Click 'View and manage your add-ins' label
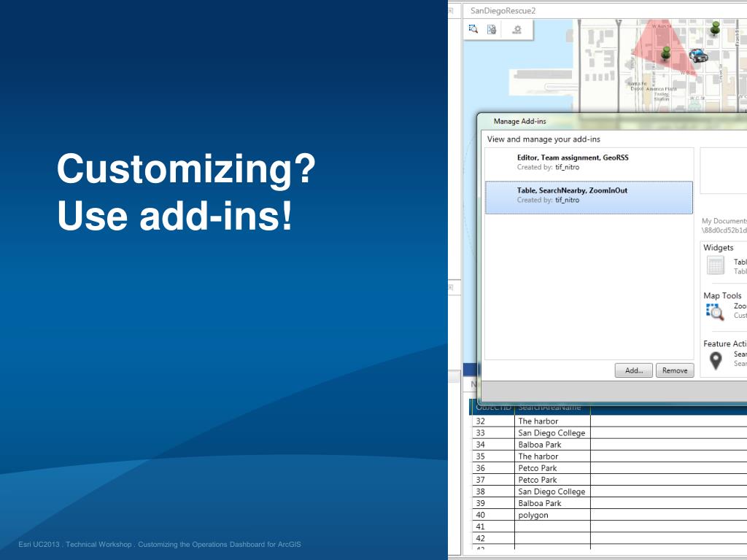747x560 pixels. click(x=543, y=139)
